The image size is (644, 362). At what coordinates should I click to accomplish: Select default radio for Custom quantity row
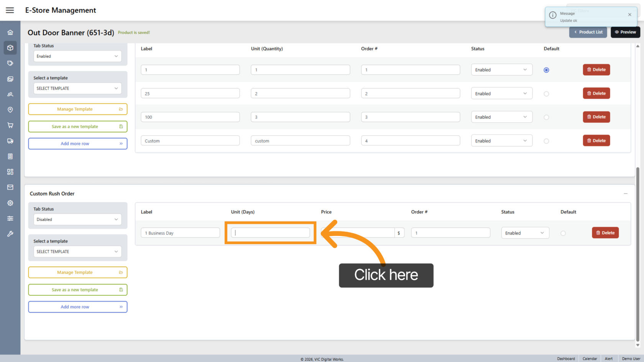click(x=546, y=141)
